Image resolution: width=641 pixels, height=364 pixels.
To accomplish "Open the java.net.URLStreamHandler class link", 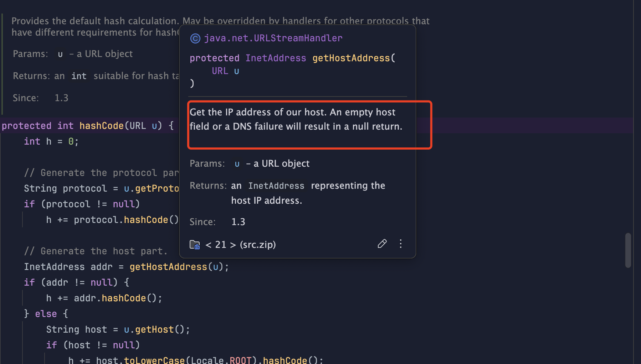I will tap(273, 38).
